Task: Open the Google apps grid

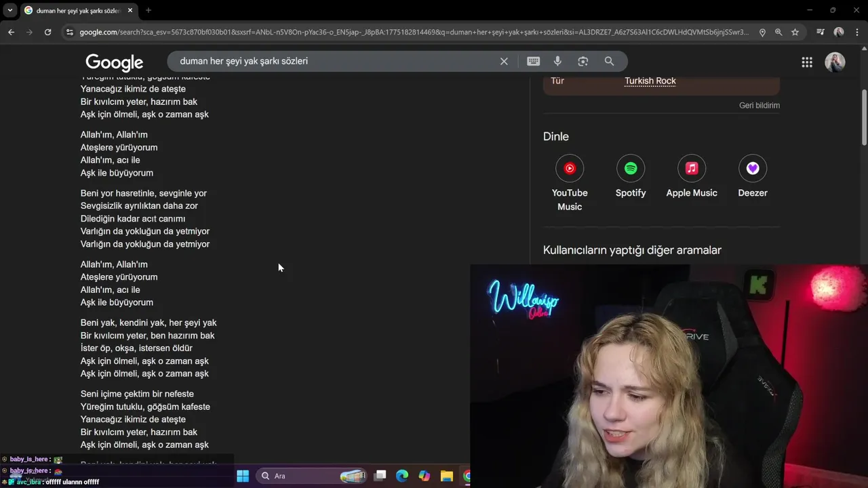Action: (807, 62)
